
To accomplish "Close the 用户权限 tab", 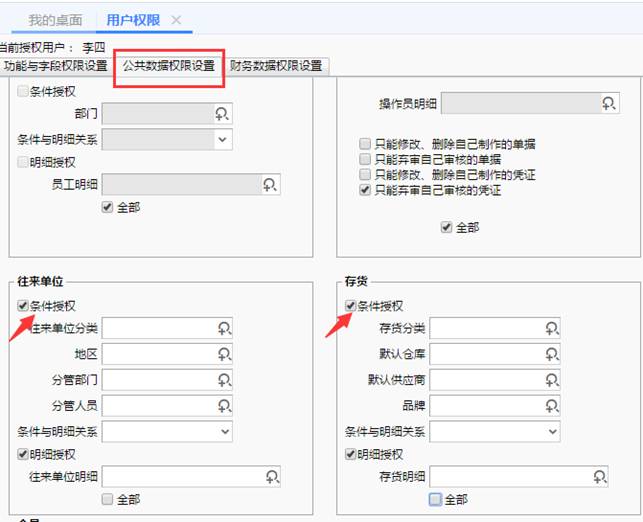I will [x=177, y=20].
